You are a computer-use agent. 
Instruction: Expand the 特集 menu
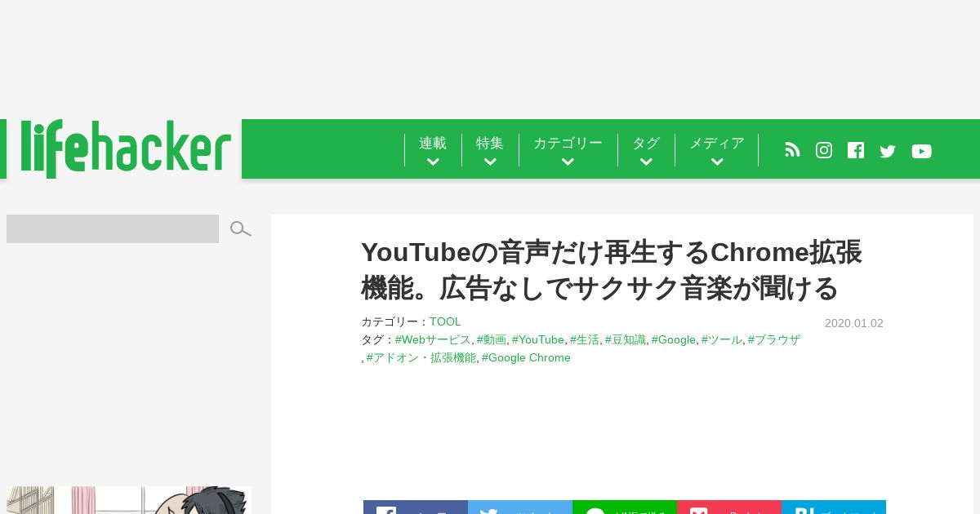point(490,150)
